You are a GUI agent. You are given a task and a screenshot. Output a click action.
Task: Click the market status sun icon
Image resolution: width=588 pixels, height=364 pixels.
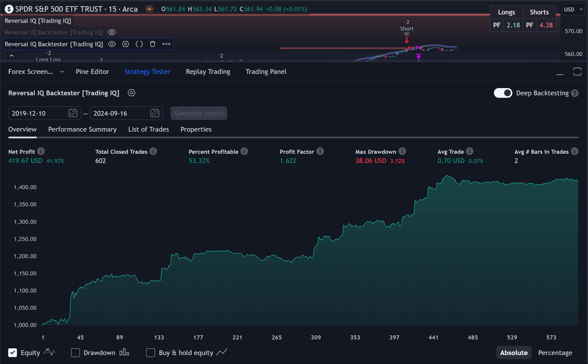point(149,9)
